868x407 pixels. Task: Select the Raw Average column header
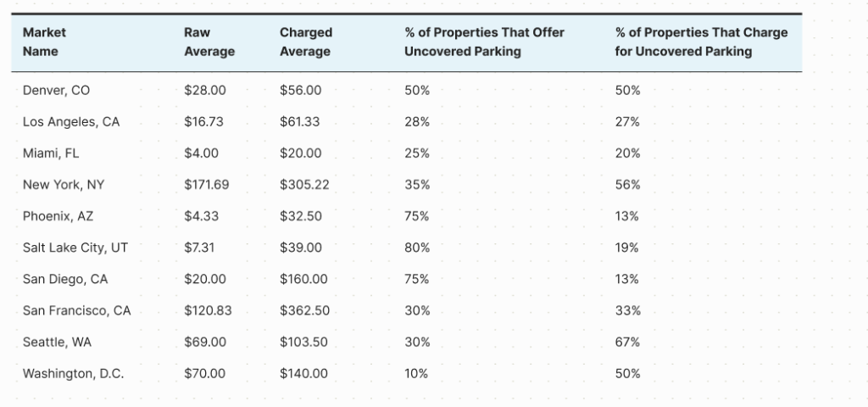[209, 42]
